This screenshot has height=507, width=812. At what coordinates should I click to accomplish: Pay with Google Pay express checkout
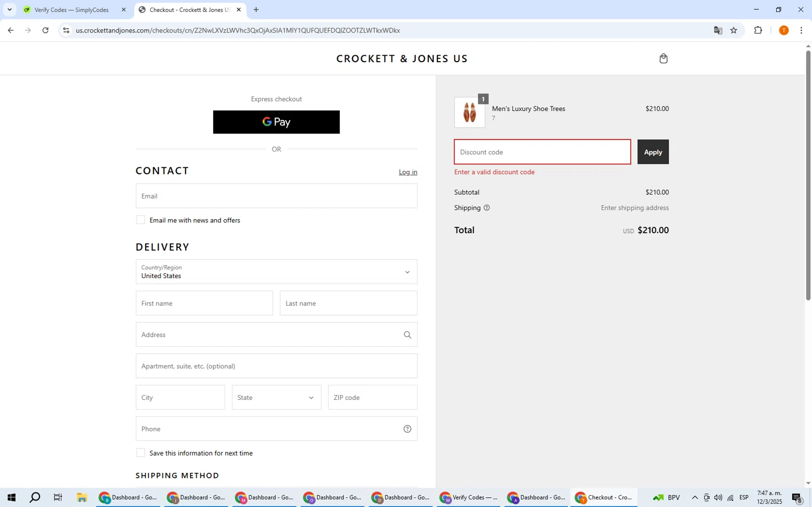(x=277, y=122)
